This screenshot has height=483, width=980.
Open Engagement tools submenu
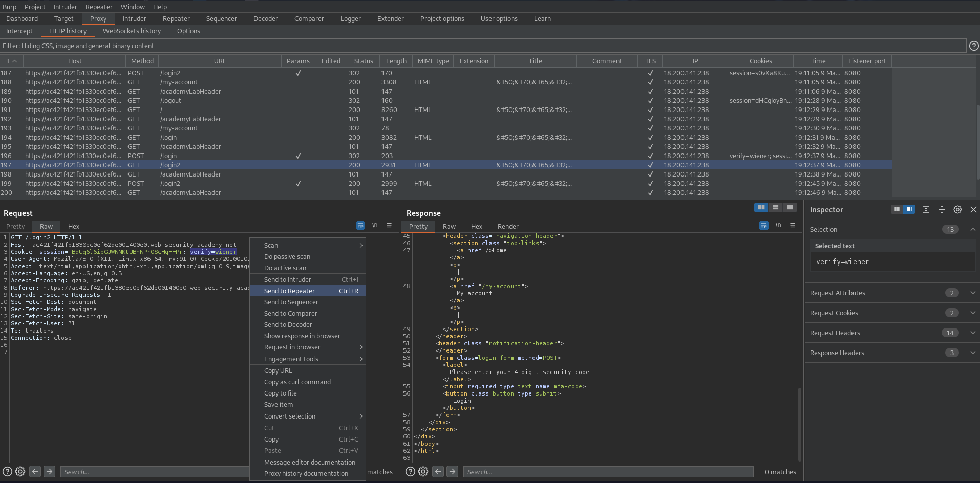click(x=308, y=359)
